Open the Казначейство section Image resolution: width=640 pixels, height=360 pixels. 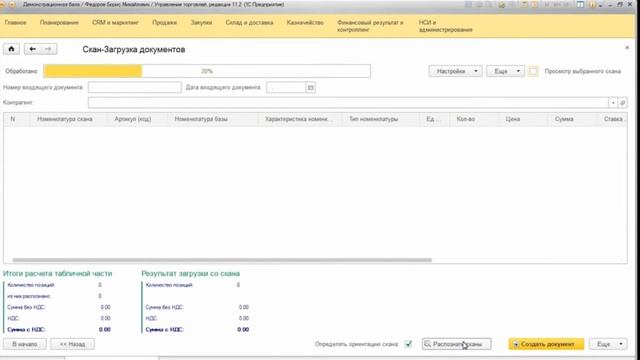coord(305,22)
